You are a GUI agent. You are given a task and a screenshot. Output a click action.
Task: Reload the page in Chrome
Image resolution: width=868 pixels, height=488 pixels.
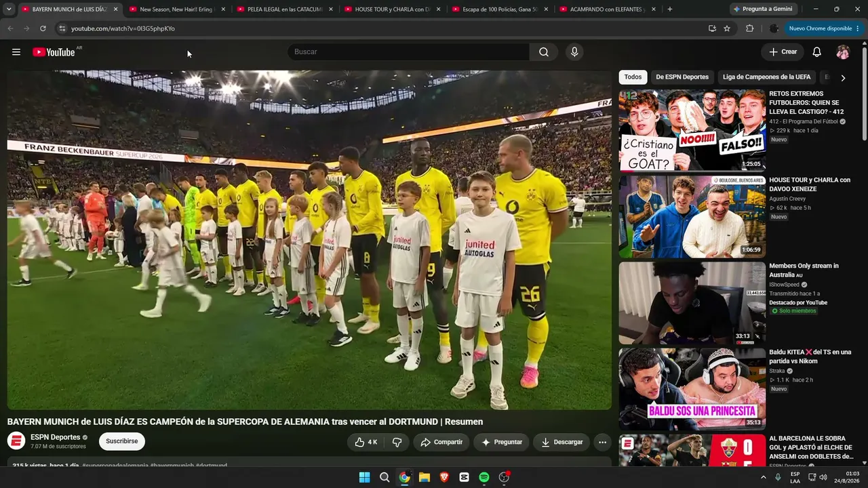(43, 28)
